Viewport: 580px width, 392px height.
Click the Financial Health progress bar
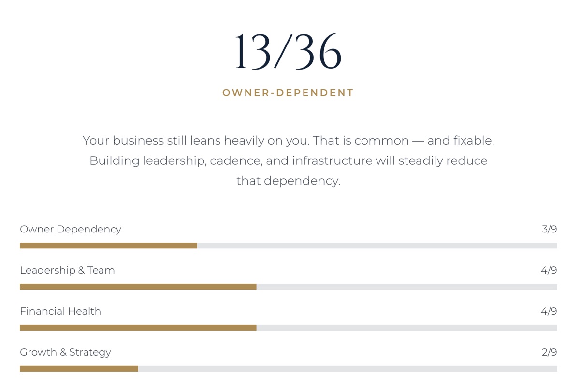289,328
